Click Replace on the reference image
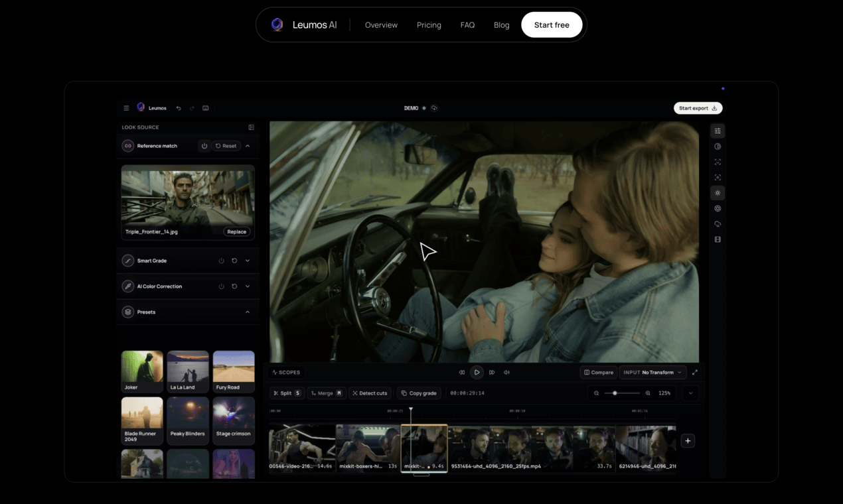 click(237, 232)
